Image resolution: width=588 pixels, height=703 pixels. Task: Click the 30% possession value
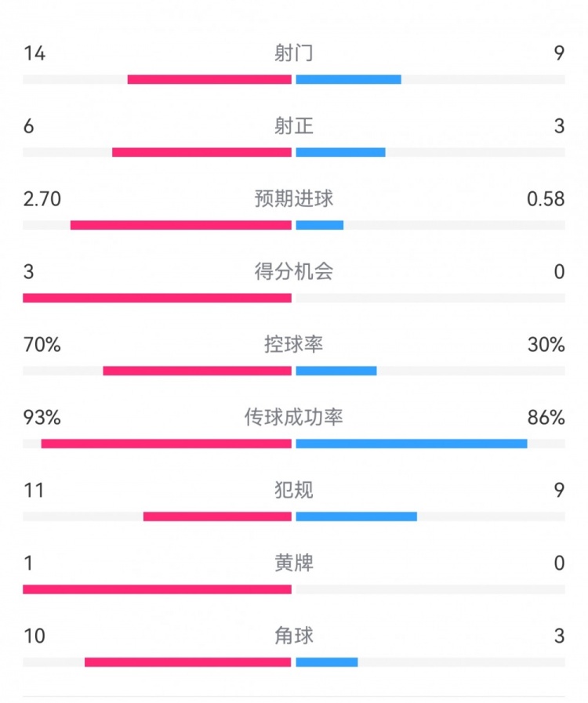coord(546,345)
